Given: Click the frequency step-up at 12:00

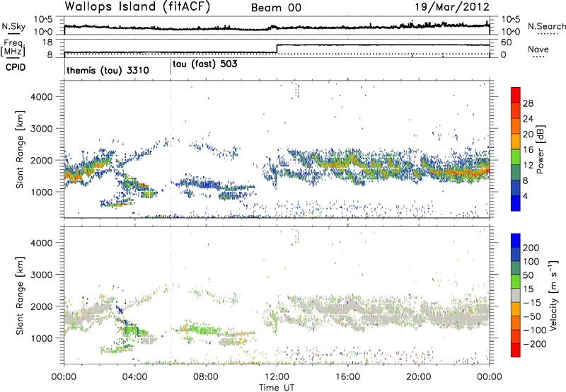Looking at the screenshot, I should pyautogui.click(x=277, y=48).
